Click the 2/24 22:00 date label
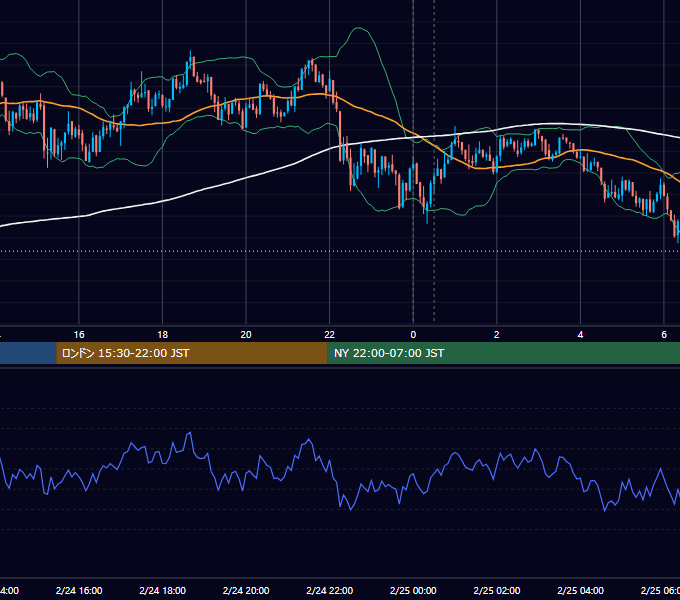Screen dimensions: 680x600 [x=330, y=590]
